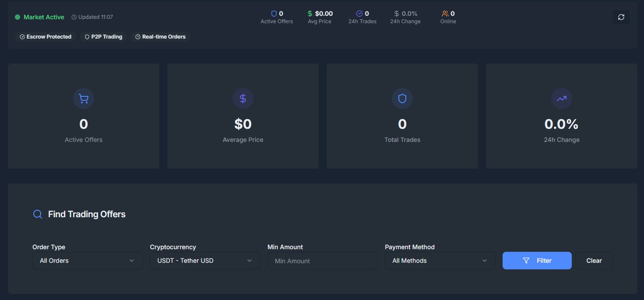Click the green Market Active status dot
This screenshot has height=300, width=644.
coord(18,17)
